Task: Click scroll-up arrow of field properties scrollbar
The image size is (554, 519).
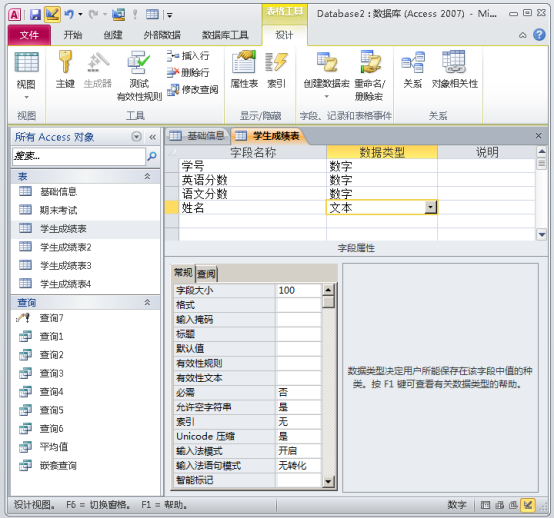Action: (x=328, y=290)
